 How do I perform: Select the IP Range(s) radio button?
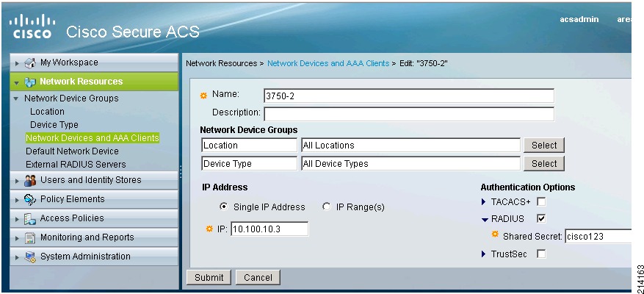pos(327,207)
